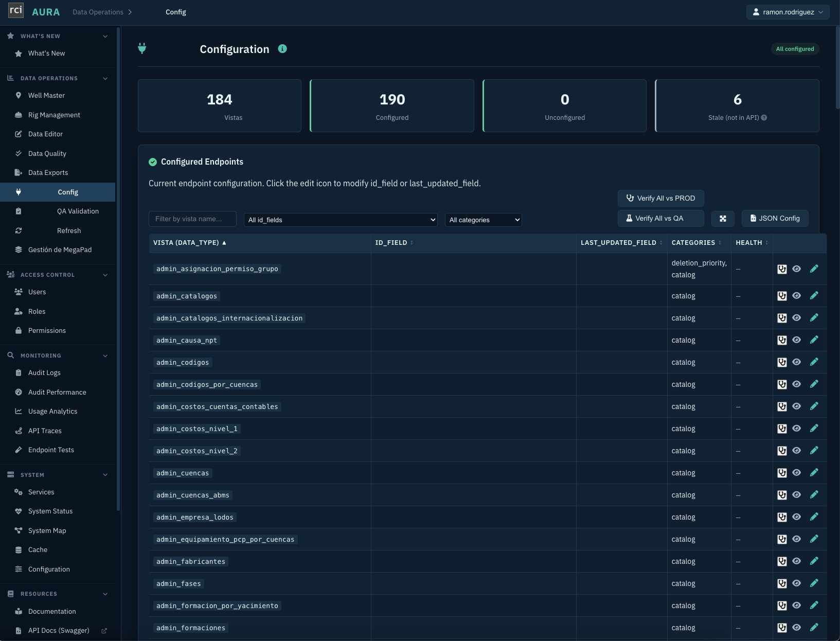Viewport: 840px width, 641px height.
Task: Open the All categories dropdown
Action: pos(484,220)
